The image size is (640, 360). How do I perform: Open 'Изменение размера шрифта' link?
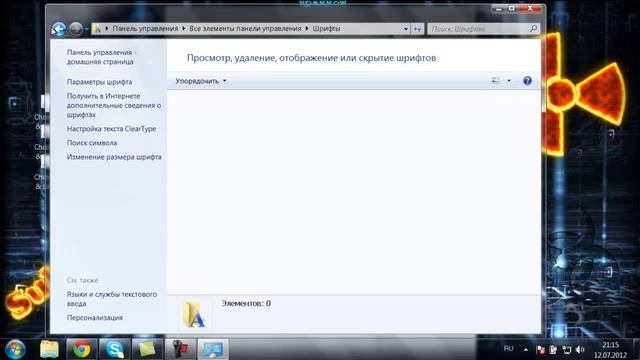coord(114,157)
